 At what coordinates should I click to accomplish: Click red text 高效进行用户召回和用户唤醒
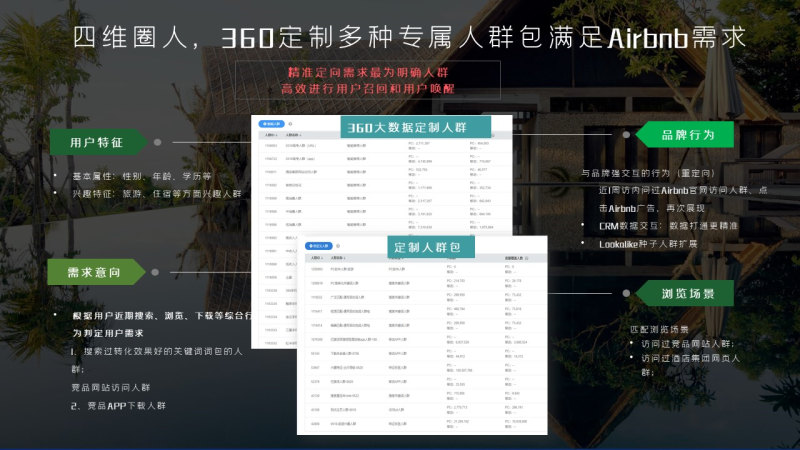(368, 89)
